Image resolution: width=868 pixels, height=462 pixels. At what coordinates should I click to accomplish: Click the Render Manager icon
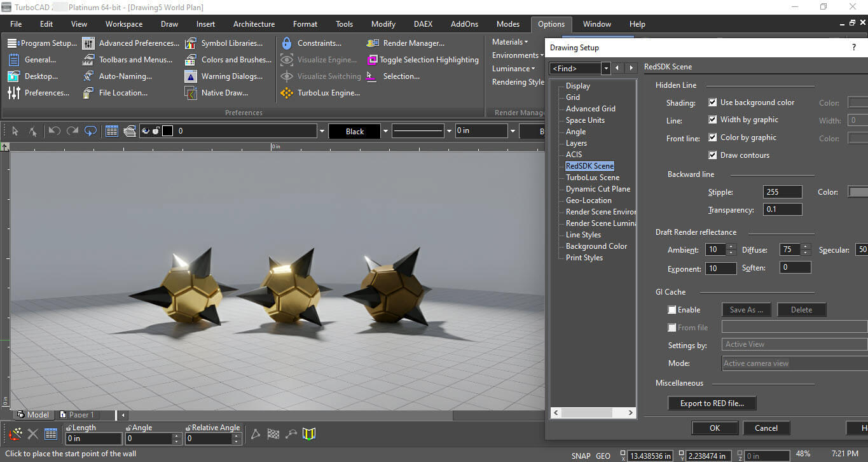pyautogui.click(x=373, y=43)
